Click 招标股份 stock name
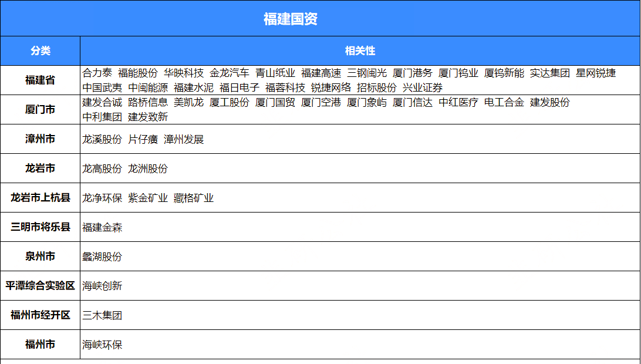 (x=377, y=87)
